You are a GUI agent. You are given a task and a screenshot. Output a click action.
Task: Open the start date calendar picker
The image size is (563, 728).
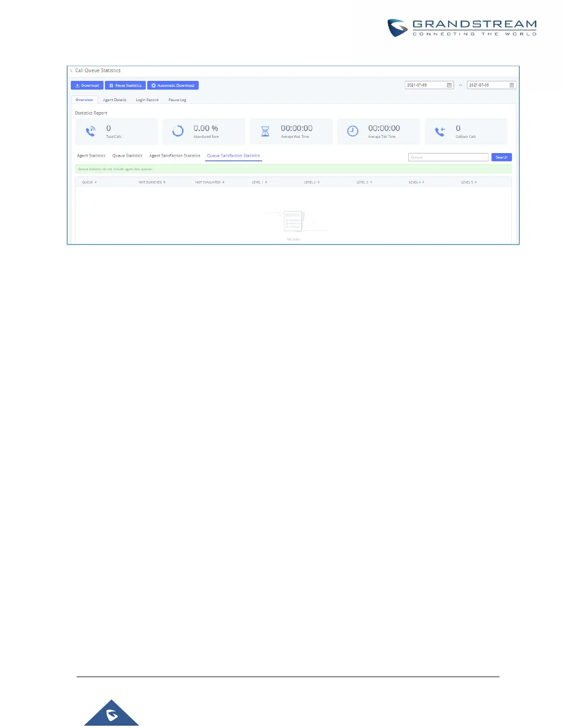[449, 85]
